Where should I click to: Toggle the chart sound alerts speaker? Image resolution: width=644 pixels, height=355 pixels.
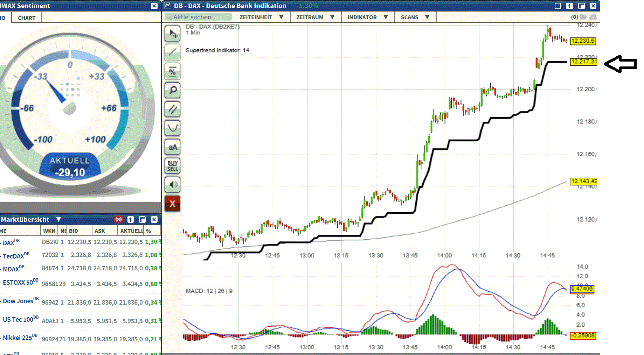172,185
